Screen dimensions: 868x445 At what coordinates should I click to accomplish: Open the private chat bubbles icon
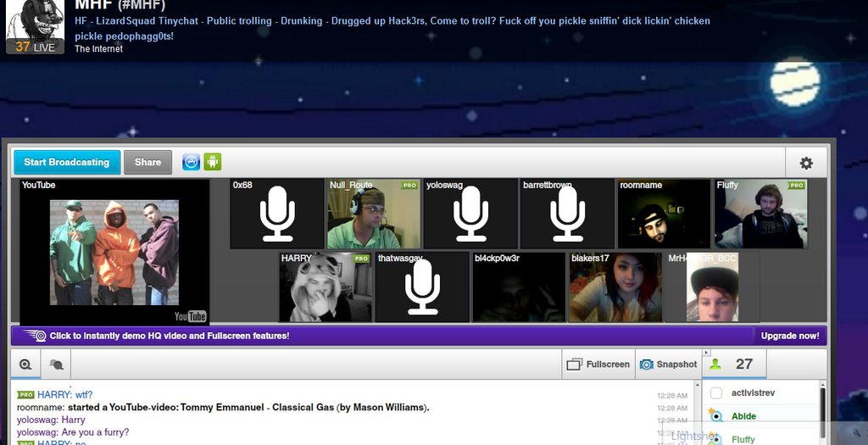click(x=56, y=364)
